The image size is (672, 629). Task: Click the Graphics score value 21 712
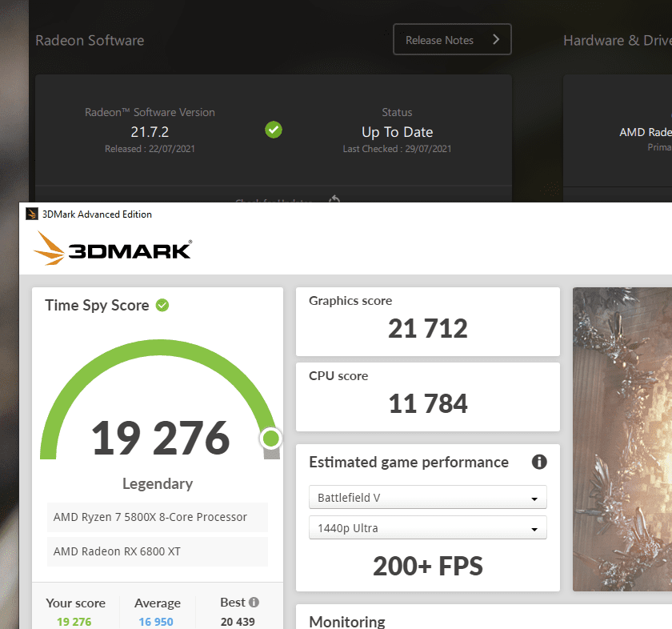point(428,328)
